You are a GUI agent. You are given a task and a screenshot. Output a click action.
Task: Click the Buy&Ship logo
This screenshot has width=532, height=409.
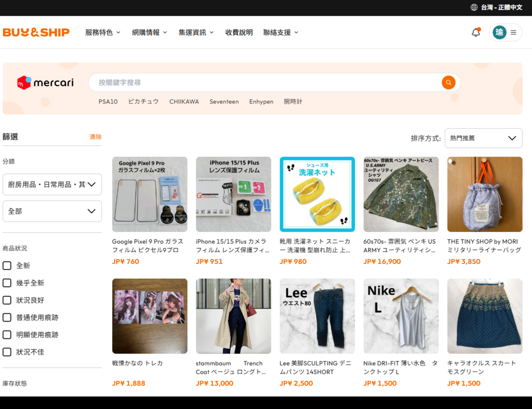point(36,32)
